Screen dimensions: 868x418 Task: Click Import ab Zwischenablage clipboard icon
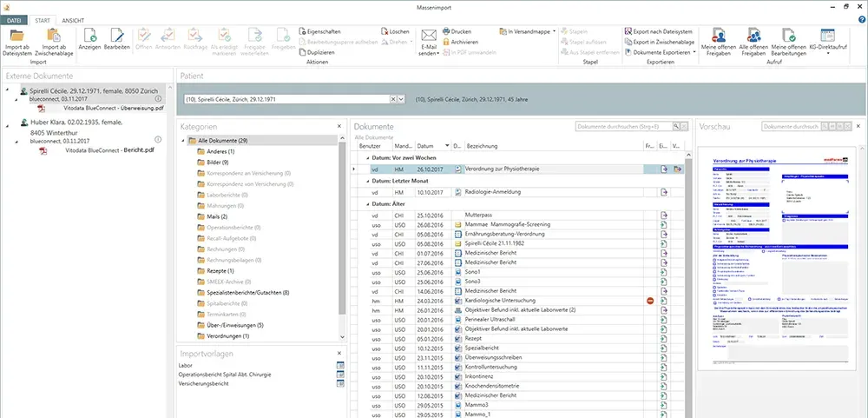tap(54, 36)
